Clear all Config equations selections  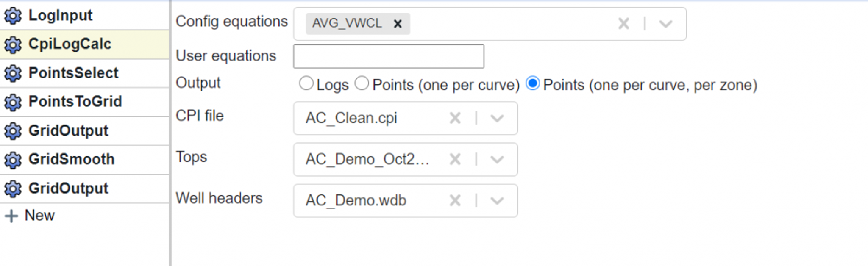pos(623,23)
